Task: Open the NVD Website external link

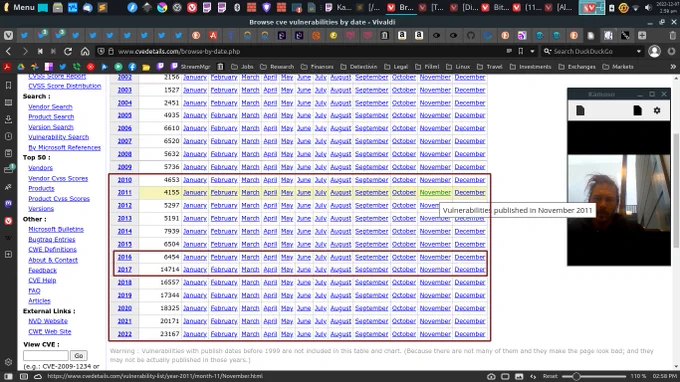Action: coord(48,321)
